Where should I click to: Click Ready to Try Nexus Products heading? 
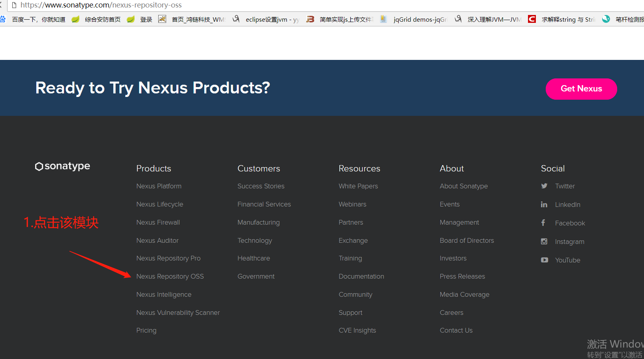pos(153,88)
